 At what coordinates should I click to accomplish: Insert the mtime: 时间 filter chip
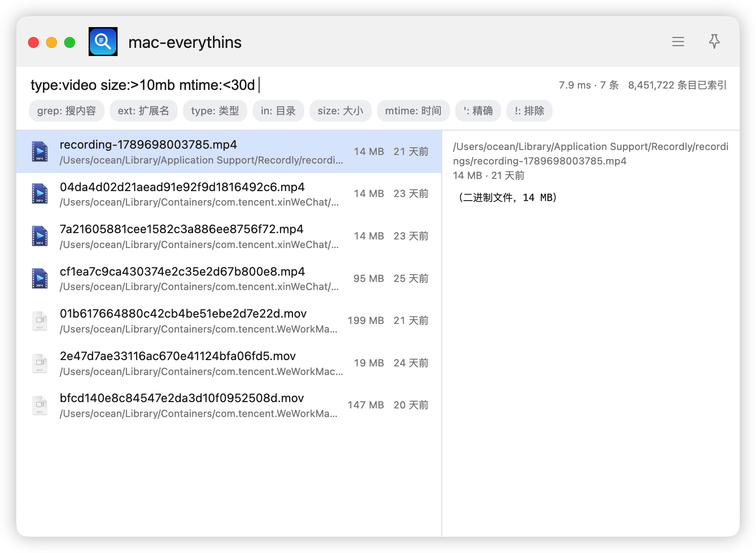[x=413, y=111]
